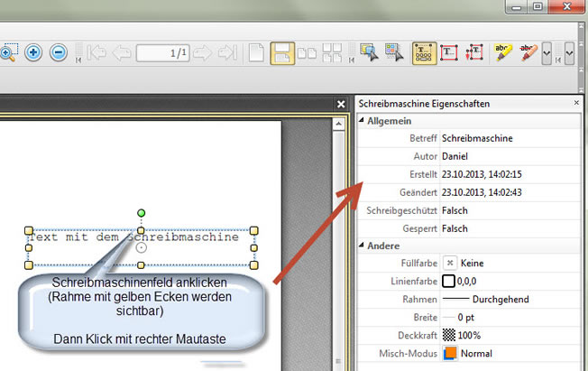
Task: Select continuous facing pages layout icon
Action: coord(332,52)
